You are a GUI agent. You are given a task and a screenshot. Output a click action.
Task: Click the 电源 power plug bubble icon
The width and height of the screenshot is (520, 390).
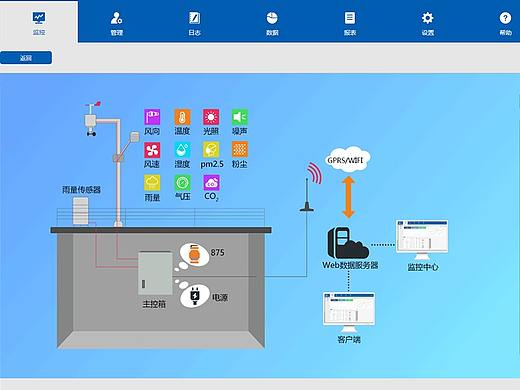[x=195, y=296]
